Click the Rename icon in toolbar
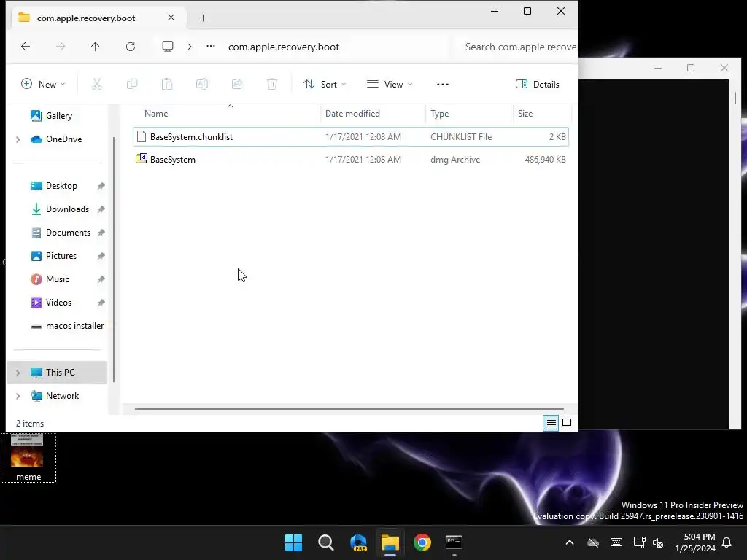 point(202,85)
